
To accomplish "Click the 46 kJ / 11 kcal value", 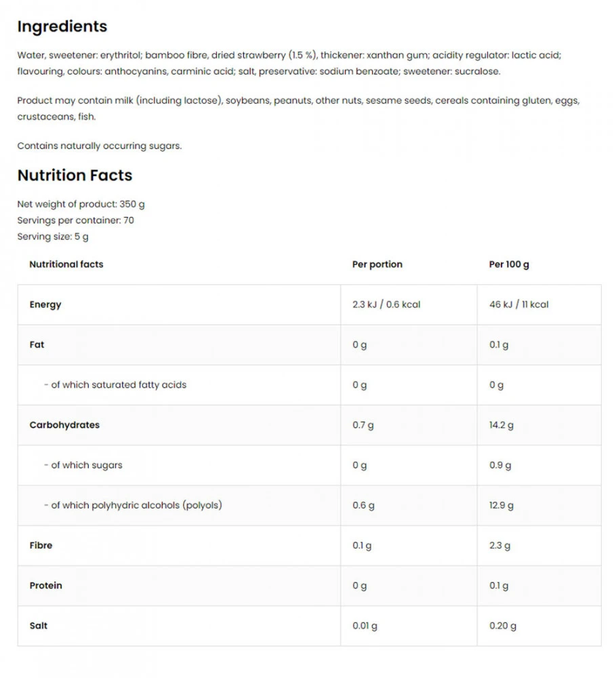I will [518, 304].
